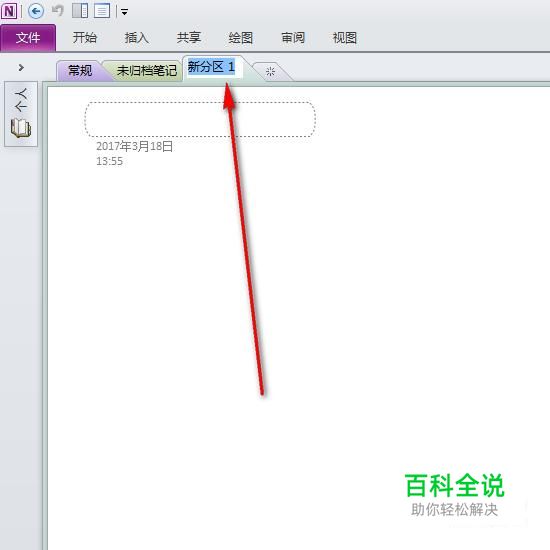550x550 pixels.
Task: Open the Quick Access Toolbar dropdown
Action: [124, 12]
